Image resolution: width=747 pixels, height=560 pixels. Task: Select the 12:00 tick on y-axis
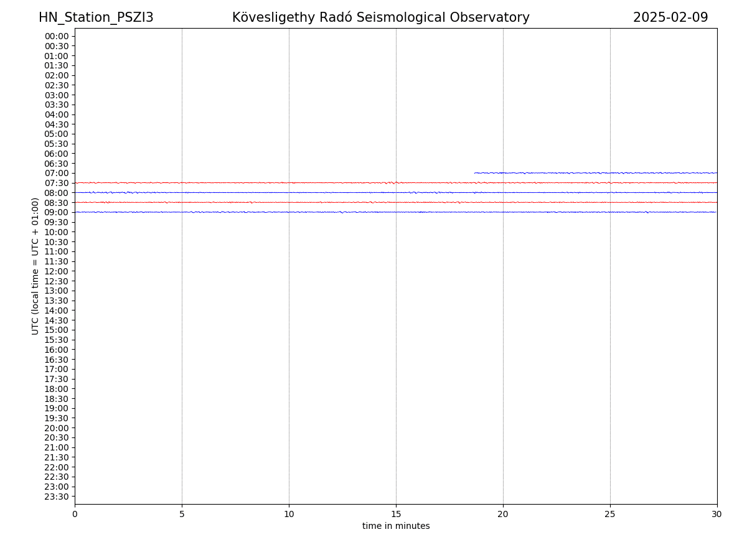[x=57, y=271]
